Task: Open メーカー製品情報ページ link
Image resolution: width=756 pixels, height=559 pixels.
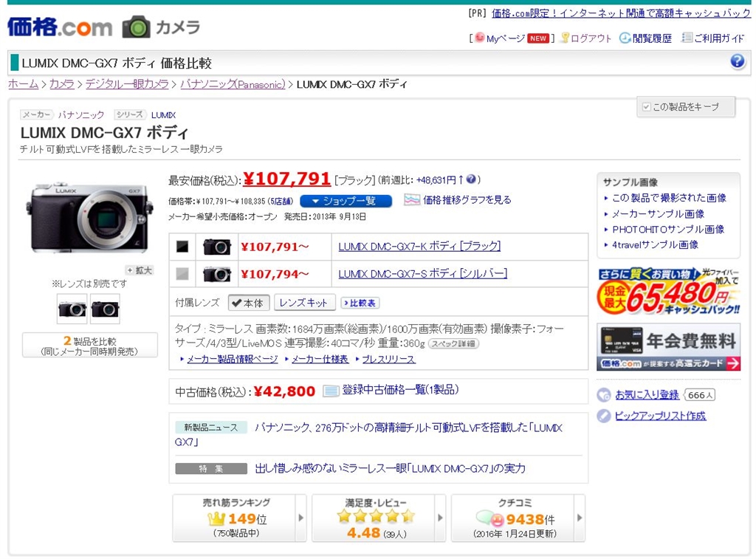Action: pyautogui.click(x=232, y=360)
